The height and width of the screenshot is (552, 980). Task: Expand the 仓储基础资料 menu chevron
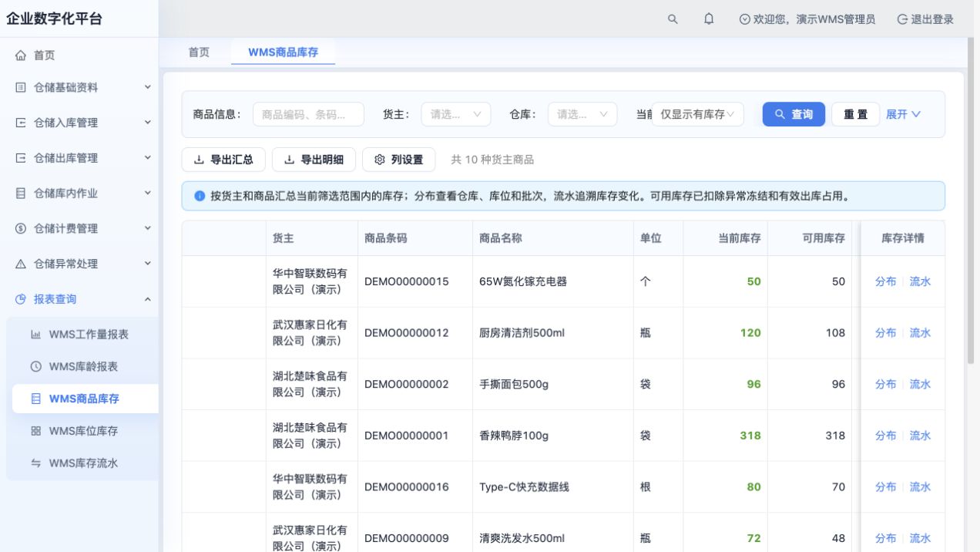click(x=148, y=88)
